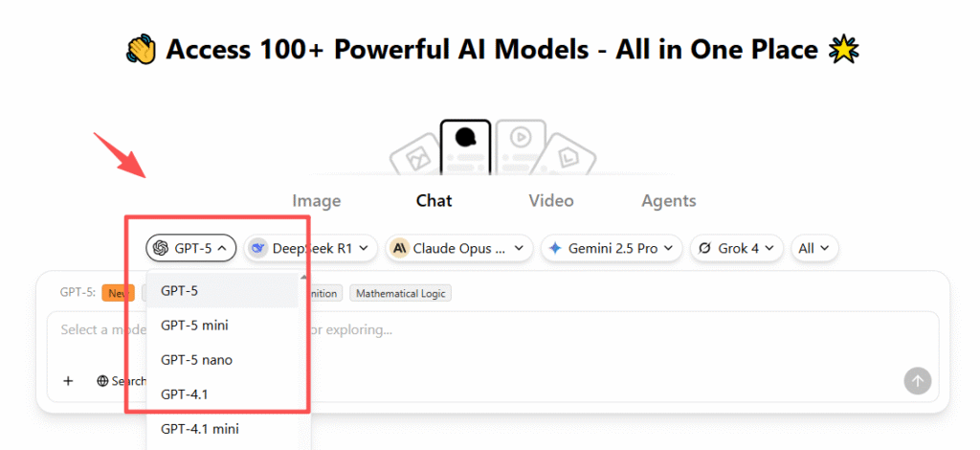
Task: Click the dropdown list scroll-up arrow
Action: 304,277
